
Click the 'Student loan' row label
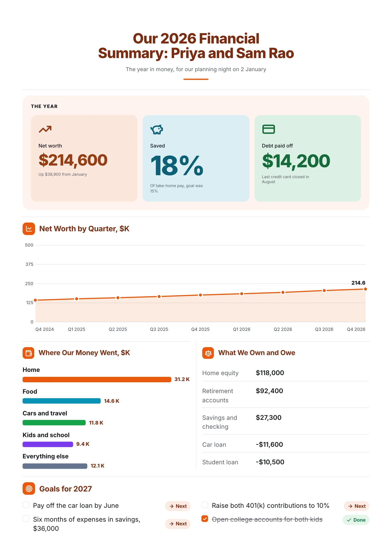coord(220,462)
